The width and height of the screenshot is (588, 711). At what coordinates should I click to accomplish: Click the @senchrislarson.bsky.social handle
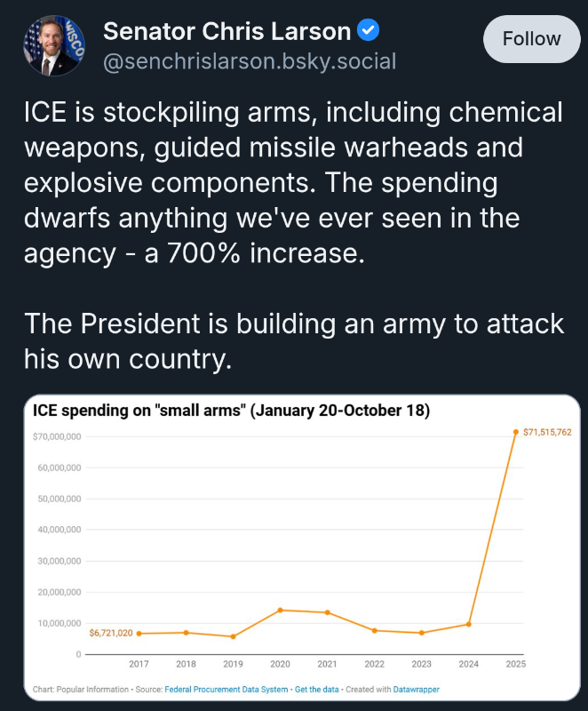pyautogui.click(x=250, y=61)
